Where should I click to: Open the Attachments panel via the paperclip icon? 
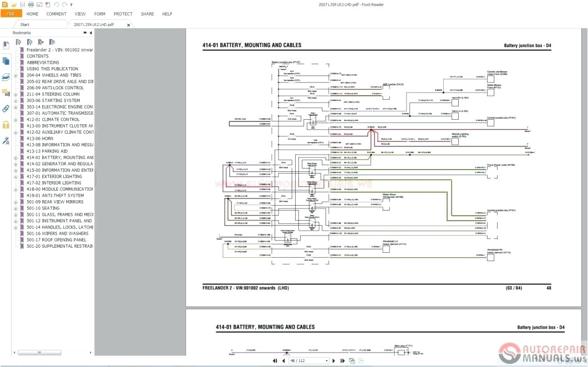(x=6, y=108)
